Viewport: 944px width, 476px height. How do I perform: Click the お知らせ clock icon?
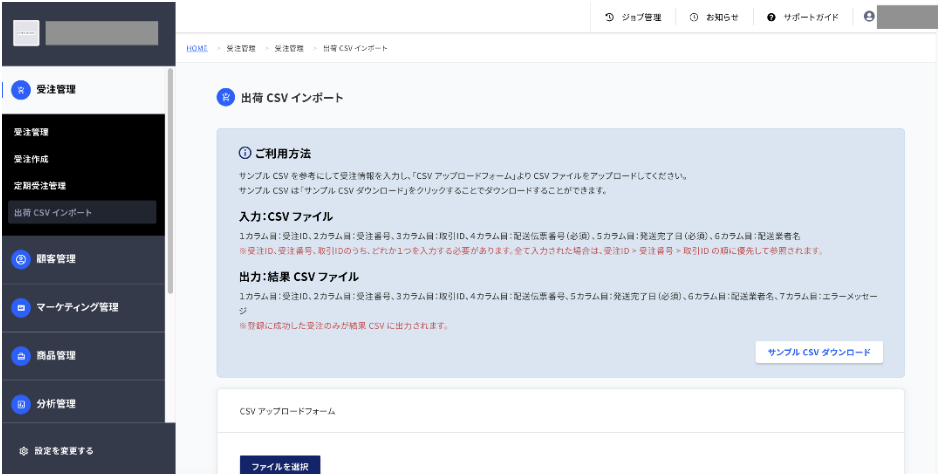coord(694,17)
